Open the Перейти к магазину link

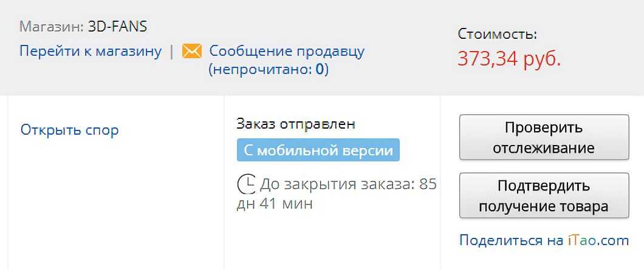click(91, 51)
